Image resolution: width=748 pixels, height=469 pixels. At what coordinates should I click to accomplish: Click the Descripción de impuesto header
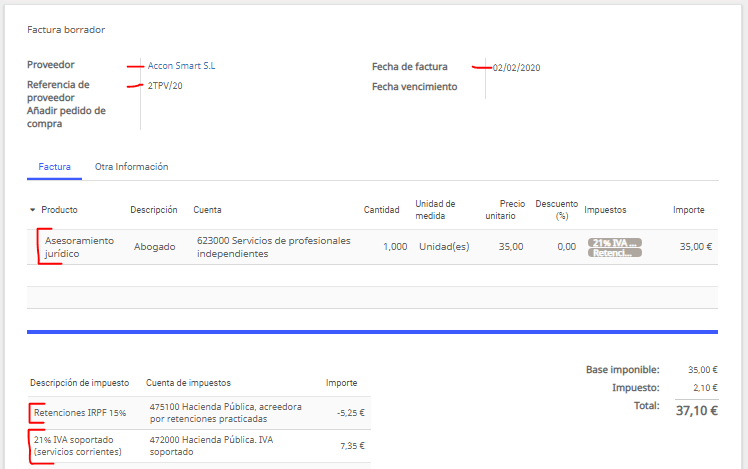(80, 383)
